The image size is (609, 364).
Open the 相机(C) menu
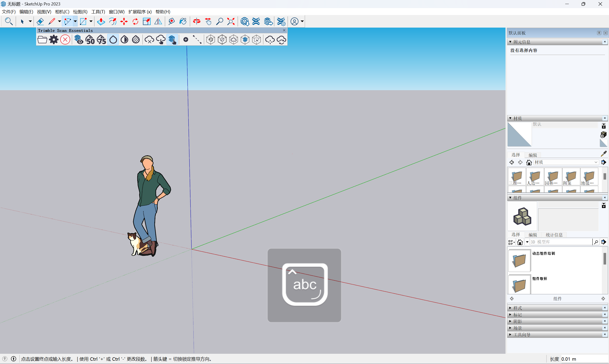[x=62, y=12]
